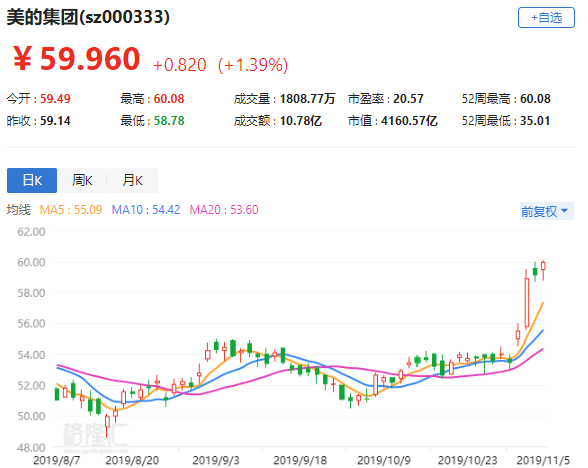Click the 市盈率 value 20.57
This screenshot has width=588, height=468.
click(x=408, y=99)
